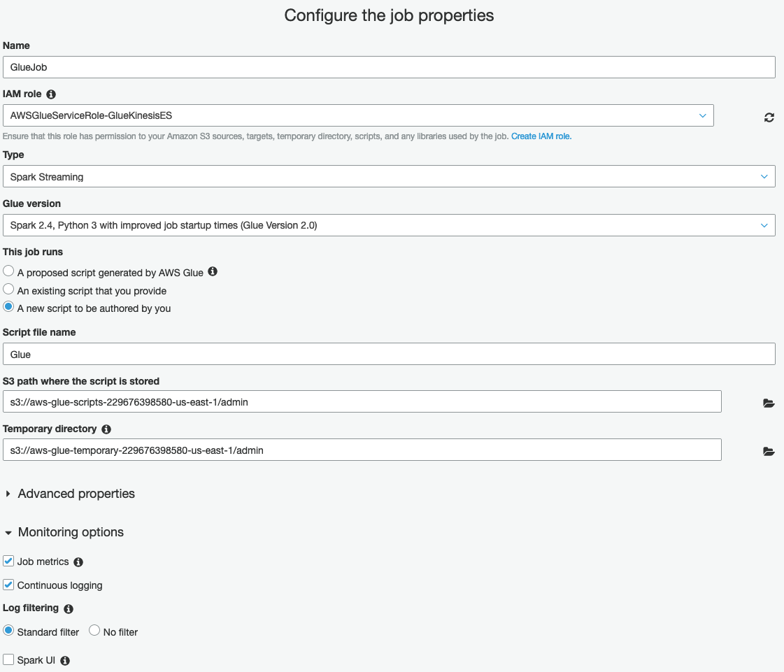Open the Type dropdown showing Spark Streaming
Image resolution: width=784 pixels, height=672 pixels.
(389, 176)
